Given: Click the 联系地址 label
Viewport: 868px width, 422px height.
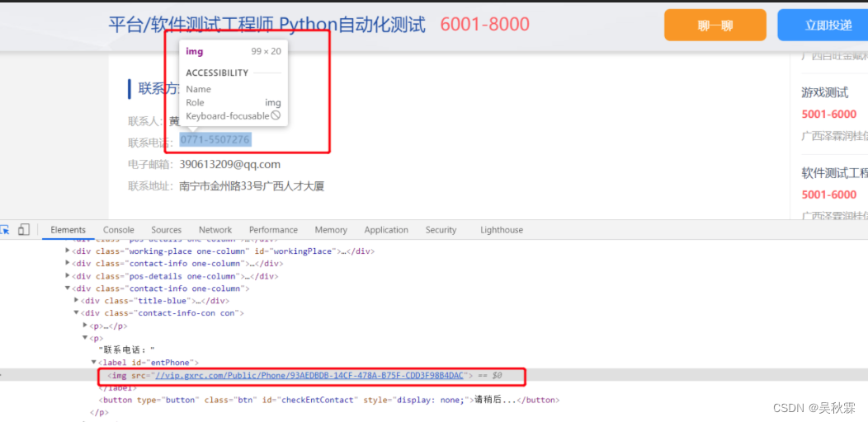Looking at the screenshot, I should pyautogui.click(x=151, y=187).
